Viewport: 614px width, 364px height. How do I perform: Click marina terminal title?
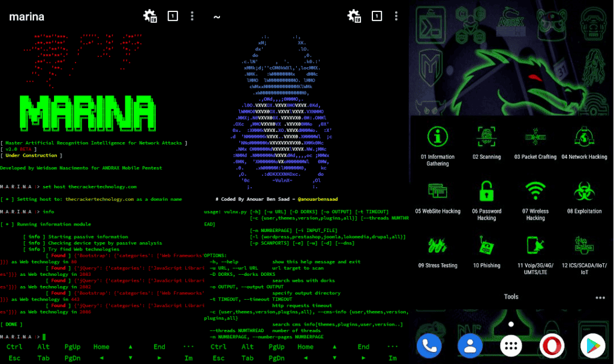click(26, 16)
